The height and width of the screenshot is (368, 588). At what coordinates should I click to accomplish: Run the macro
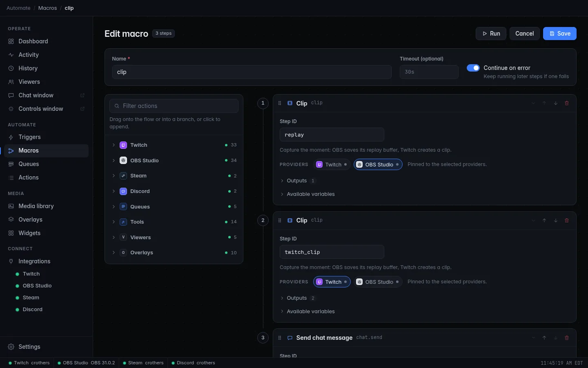click(x=491, y=34)
